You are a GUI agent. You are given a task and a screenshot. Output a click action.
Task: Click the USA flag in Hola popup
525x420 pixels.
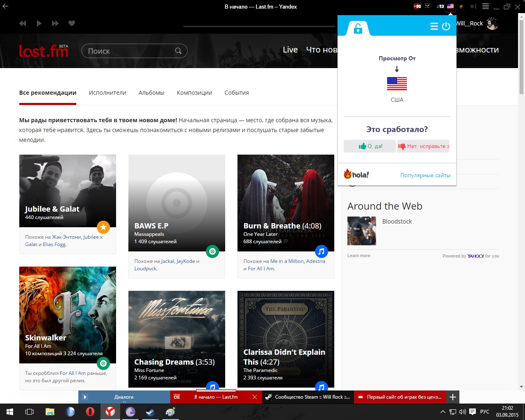[x=397, y=84]
